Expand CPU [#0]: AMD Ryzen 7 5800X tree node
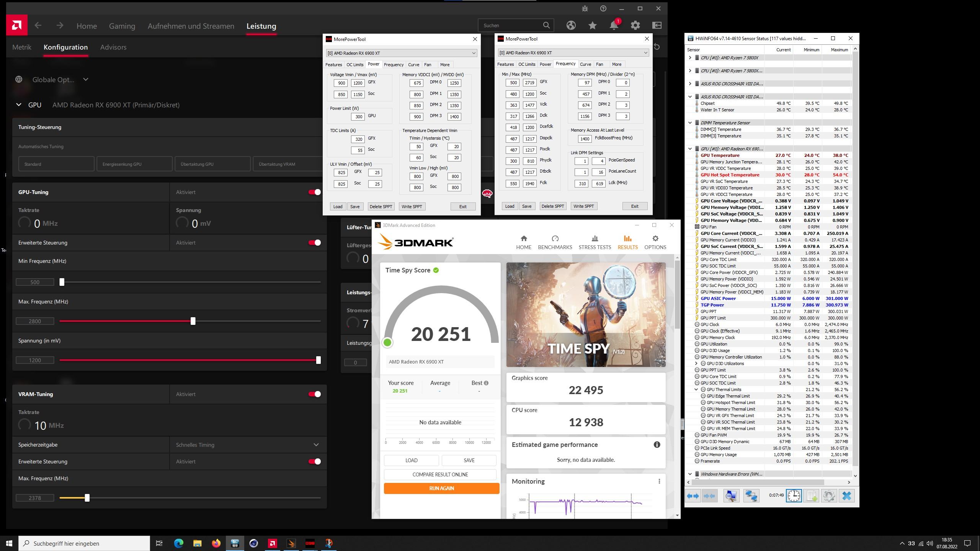980x551 pixels. pos(690,58)
